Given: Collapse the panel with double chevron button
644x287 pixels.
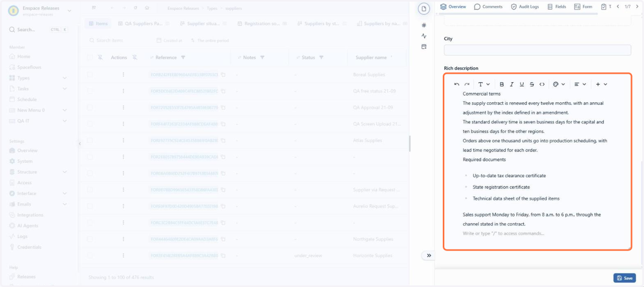Looking at the screenshot, I should pyautogui.click(x=429, y=256).
